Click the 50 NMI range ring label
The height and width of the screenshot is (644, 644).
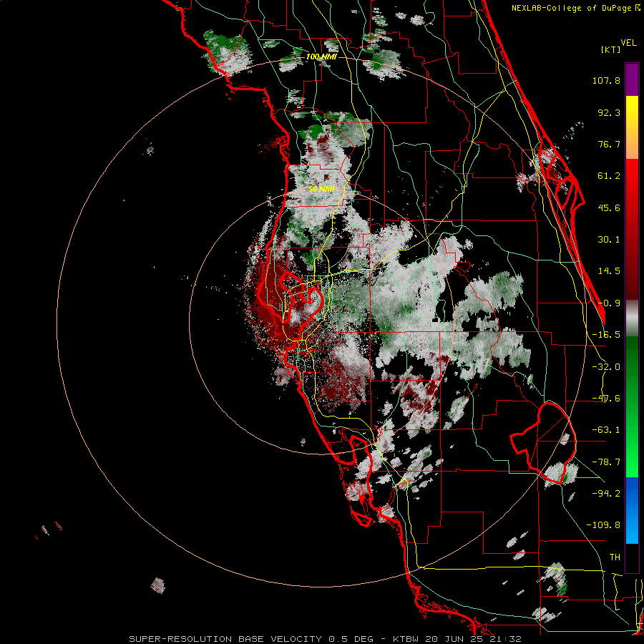[x=321, y=190]
